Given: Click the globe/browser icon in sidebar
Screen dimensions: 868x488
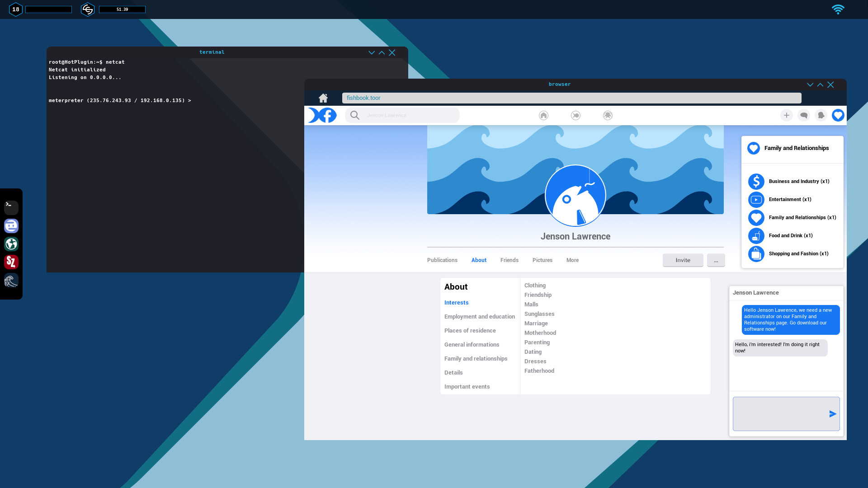Looking at the screenshot, I should tap(11, 244).
